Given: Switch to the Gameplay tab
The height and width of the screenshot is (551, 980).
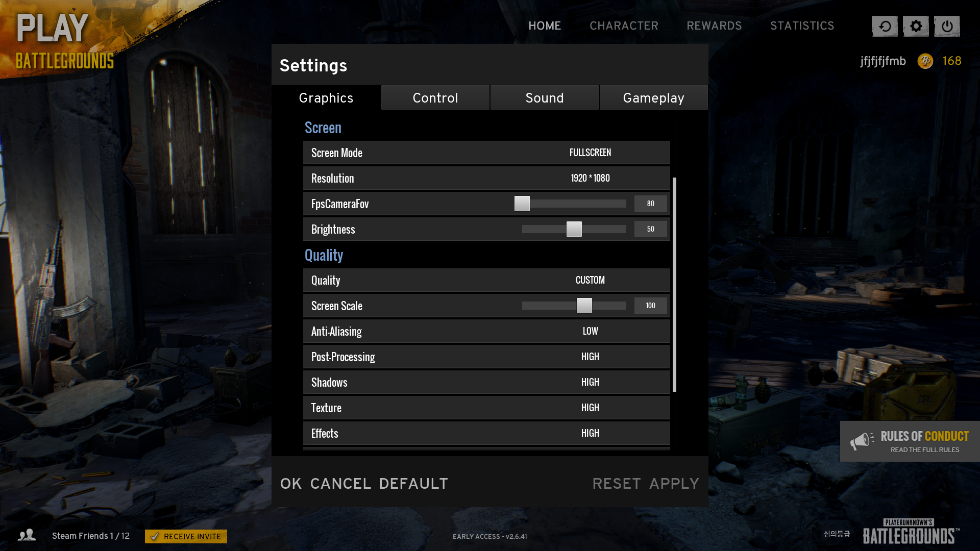Looking at the screenshot, I should 653,97.
